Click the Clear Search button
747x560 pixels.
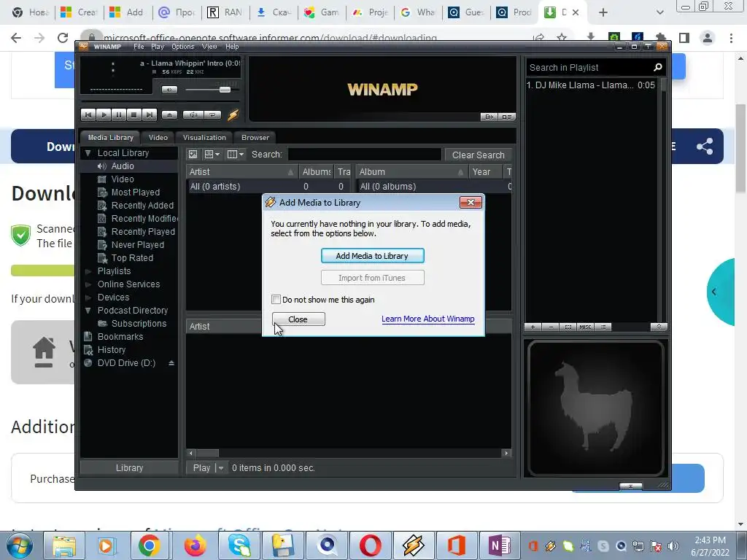click(479, 155)
